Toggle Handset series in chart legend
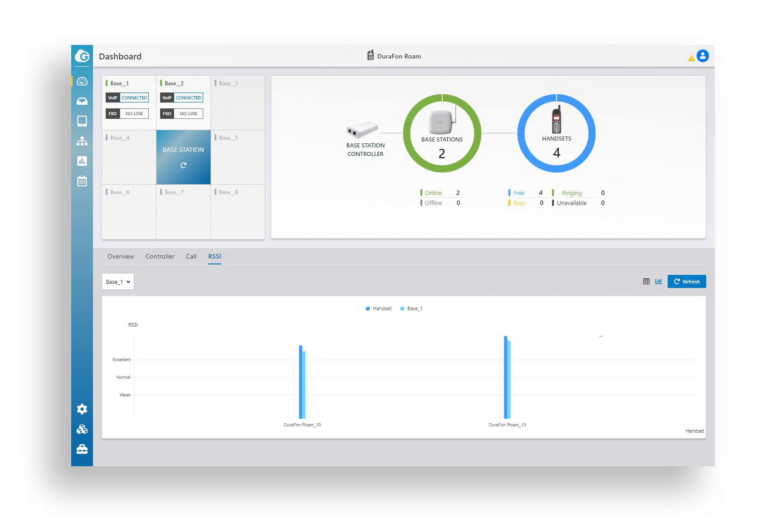The height and width of the screenshot is (532, 762). 378,308
